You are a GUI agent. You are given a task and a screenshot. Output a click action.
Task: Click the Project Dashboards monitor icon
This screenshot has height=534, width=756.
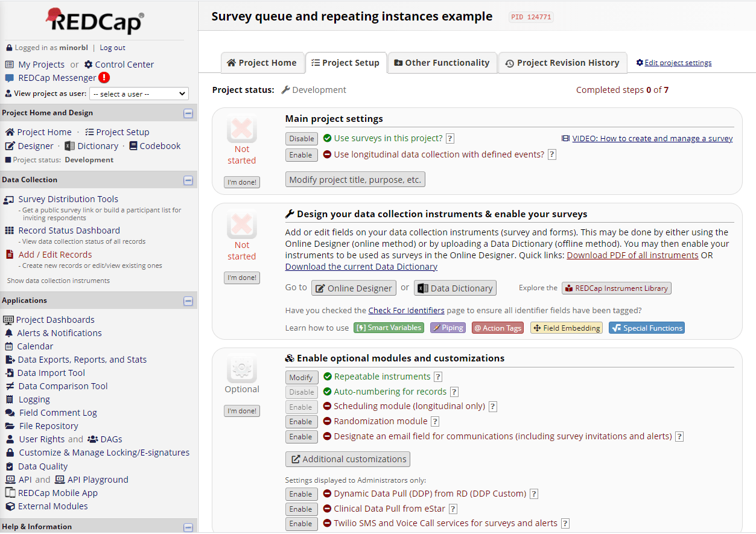8,320
